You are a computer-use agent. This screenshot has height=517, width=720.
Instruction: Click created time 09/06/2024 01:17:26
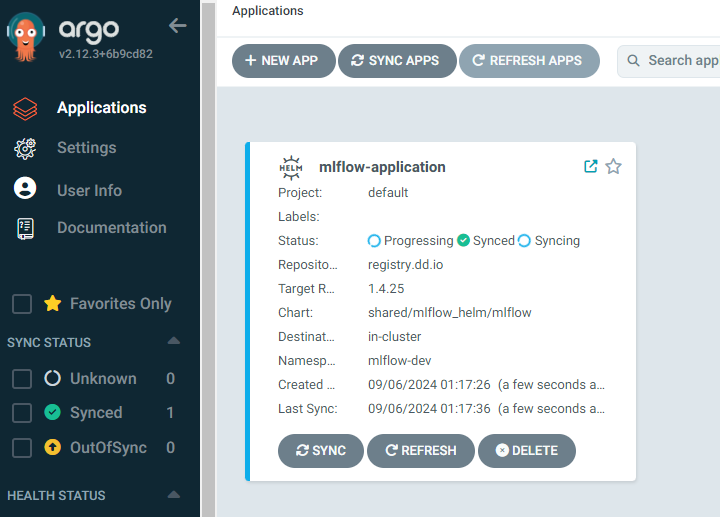click(429, 385)
